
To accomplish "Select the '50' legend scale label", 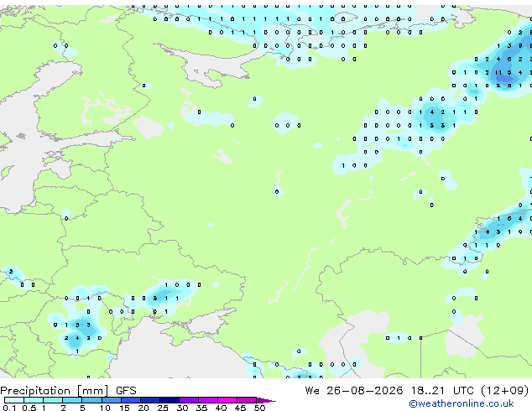I will 259,408.
